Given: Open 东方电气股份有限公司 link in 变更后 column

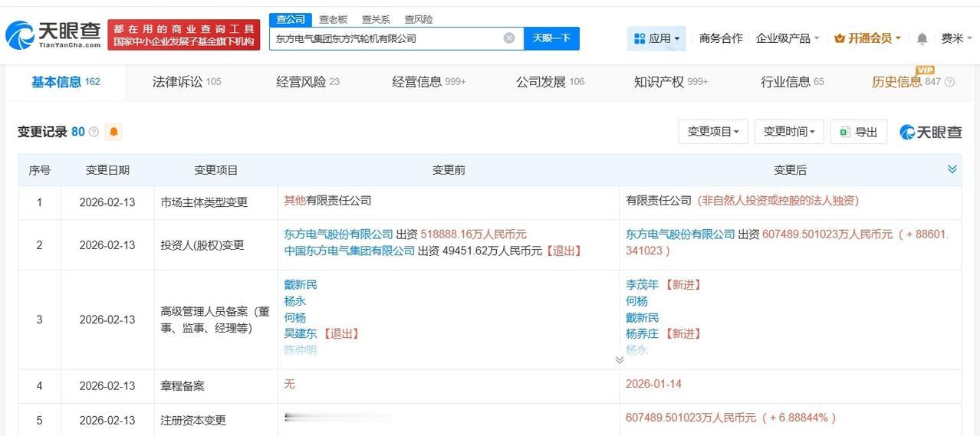Looking at the screenshot, I should [x=680, y=234].
